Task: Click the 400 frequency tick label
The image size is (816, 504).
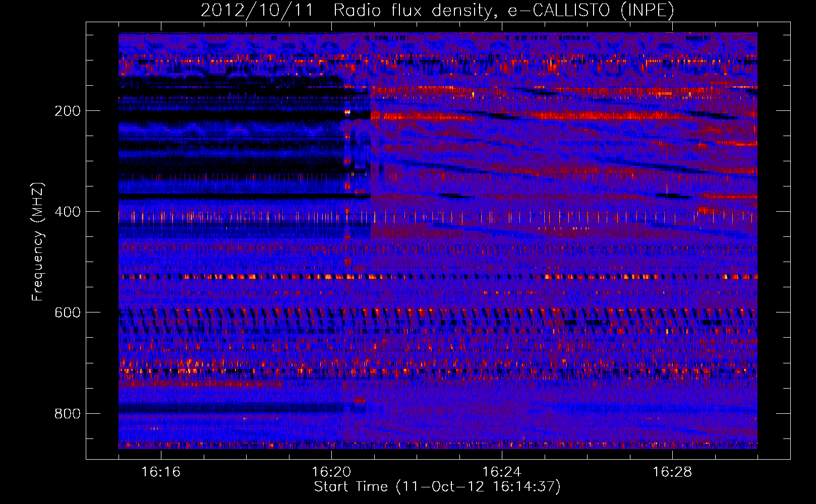Action: click(68, 212)
